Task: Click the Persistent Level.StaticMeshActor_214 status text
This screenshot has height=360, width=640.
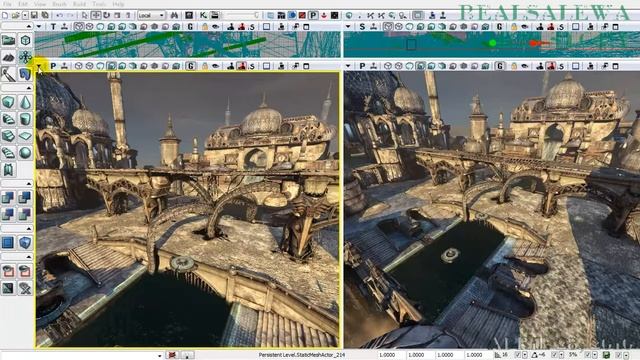Action: (302, 355)
